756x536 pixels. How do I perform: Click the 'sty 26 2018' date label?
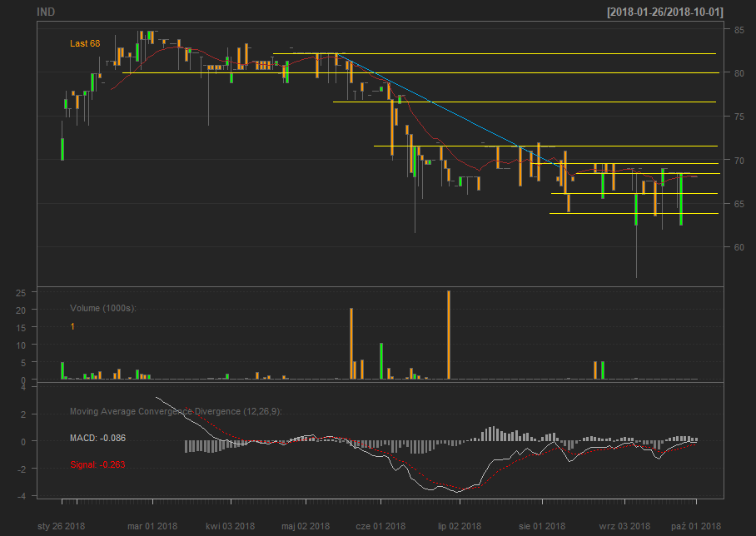click(x=62, y=526)
